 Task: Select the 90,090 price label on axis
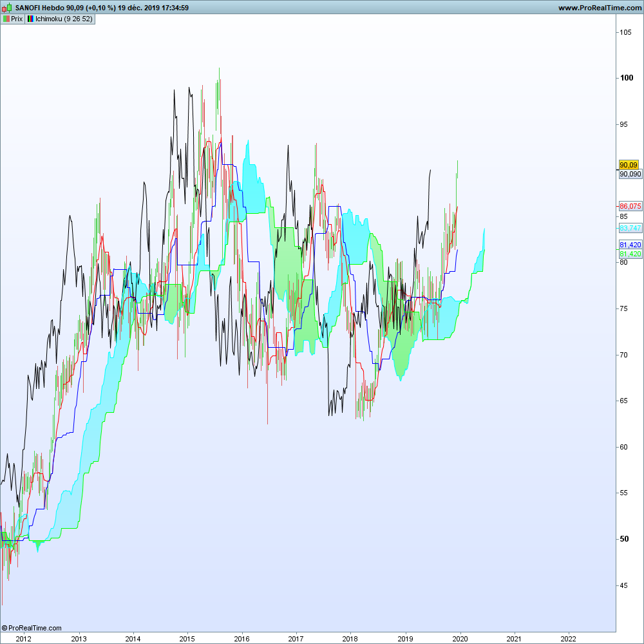[x=630, y=174]
